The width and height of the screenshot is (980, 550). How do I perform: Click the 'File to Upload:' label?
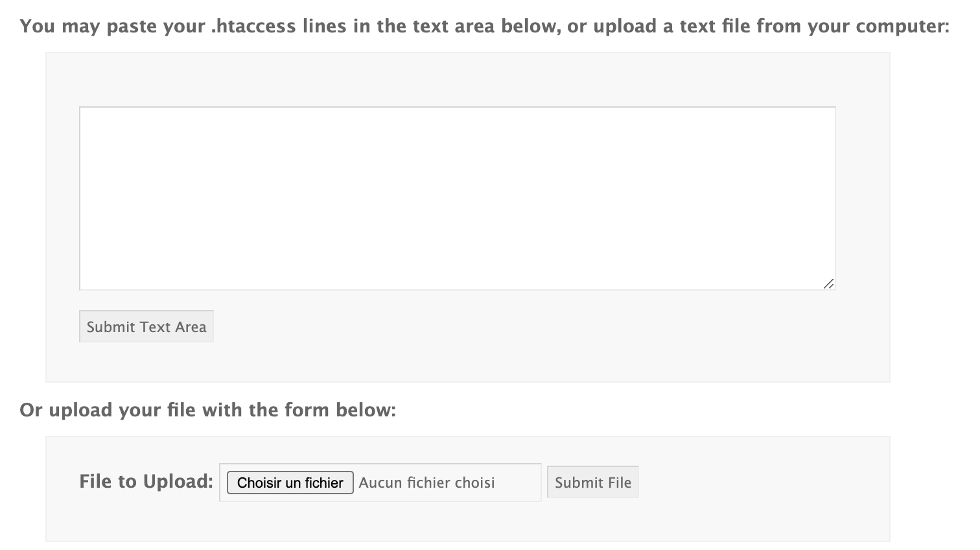coord(146,481)
